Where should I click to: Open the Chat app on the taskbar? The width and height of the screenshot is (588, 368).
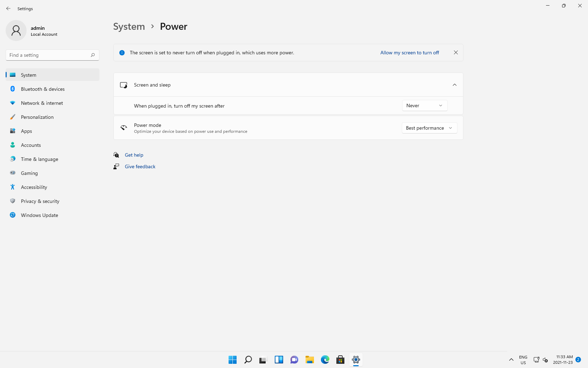tap(294, 360)
